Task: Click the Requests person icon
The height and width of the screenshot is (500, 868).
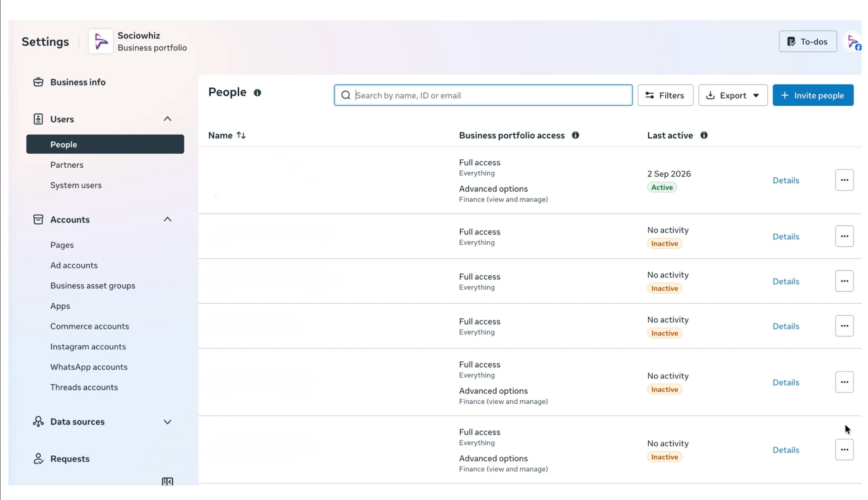Action: [38, 459]
